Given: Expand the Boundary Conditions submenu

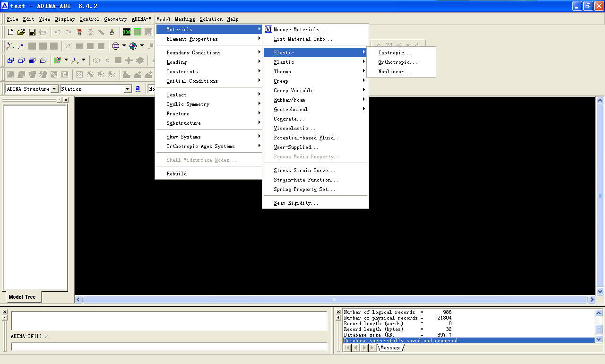Looking at the screenshot, I should click(x=209, y=52).
